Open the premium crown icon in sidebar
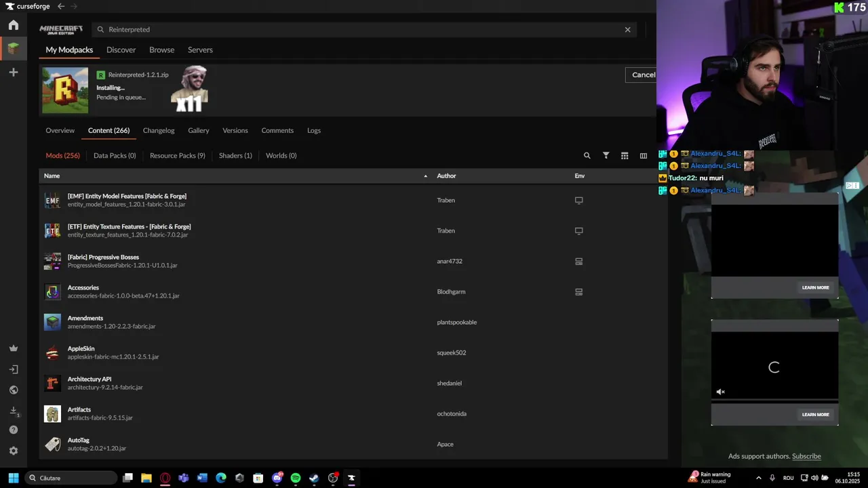This screenshot has width=868, height=488. [x=14, y=348]
